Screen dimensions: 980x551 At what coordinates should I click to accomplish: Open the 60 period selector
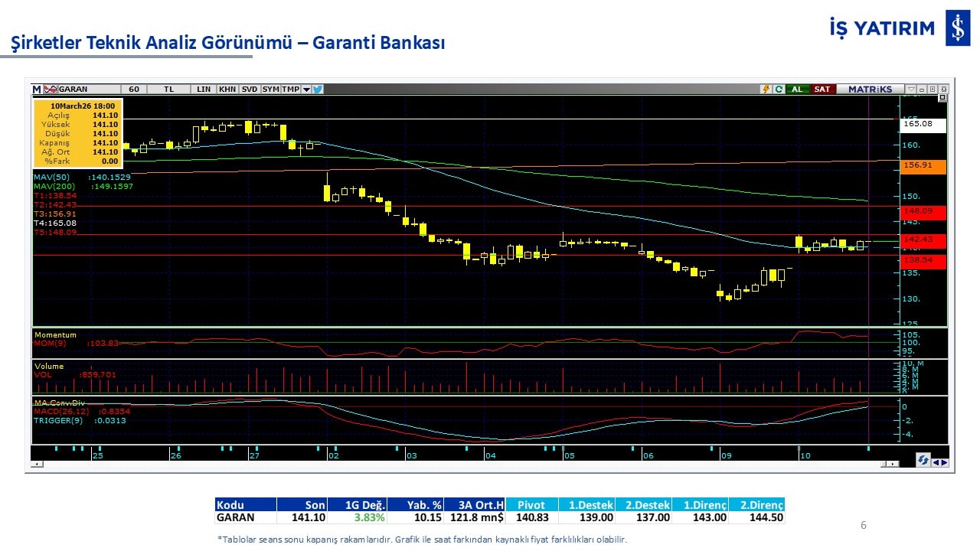coord(134,90)
